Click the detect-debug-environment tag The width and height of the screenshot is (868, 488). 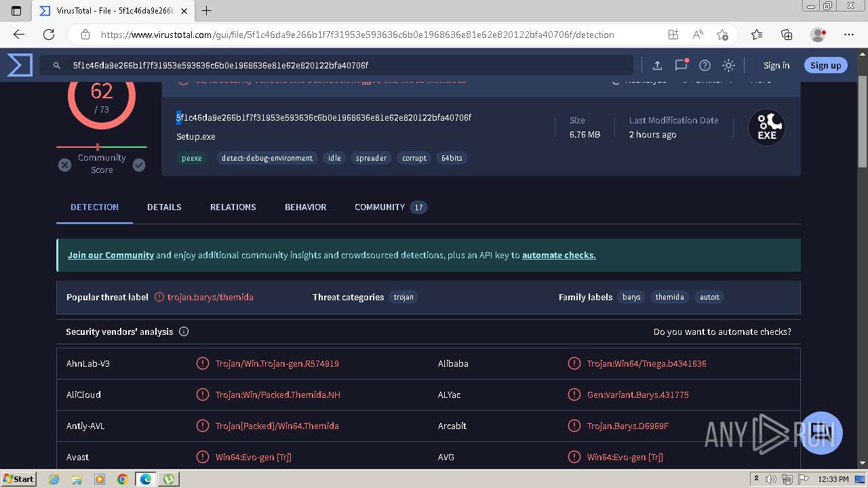coord(267,158)
